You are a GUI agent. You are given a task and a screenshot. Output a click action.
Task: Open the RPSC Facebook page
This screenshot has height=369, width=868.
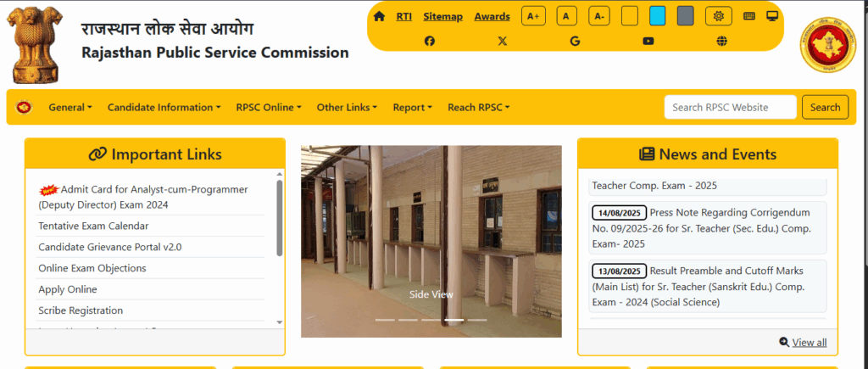click(430, 41)
